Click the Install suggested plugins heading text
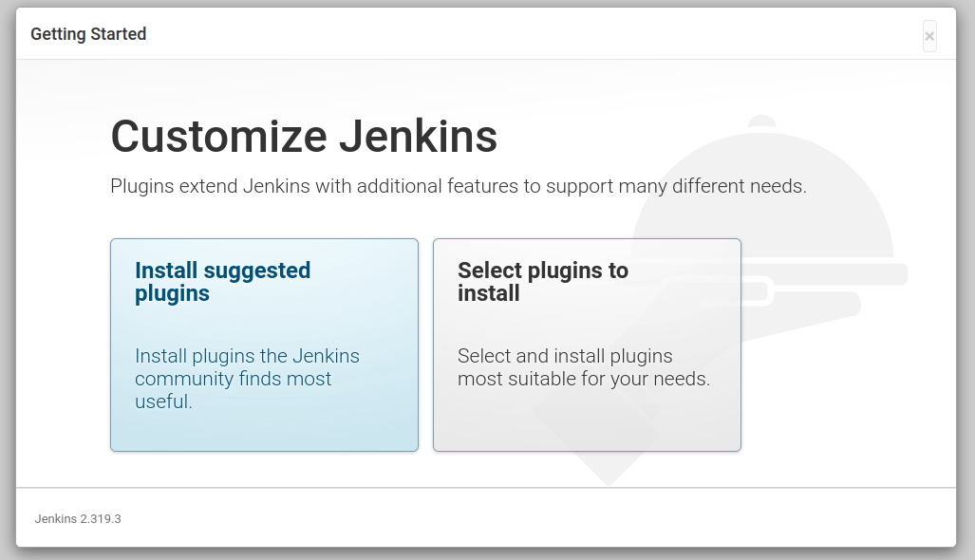The height and width of the screenshot is (560, 975). (x=222, y=282)
